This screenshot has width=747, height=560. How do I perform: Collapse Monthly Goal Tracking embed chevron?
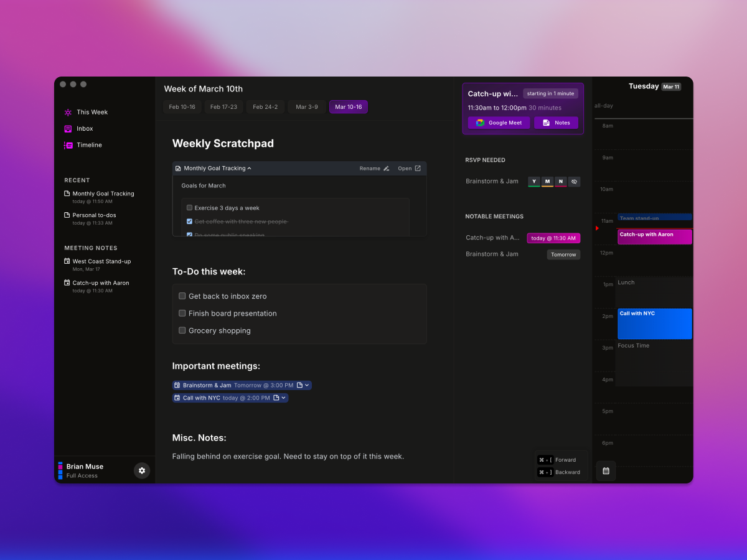250,169
